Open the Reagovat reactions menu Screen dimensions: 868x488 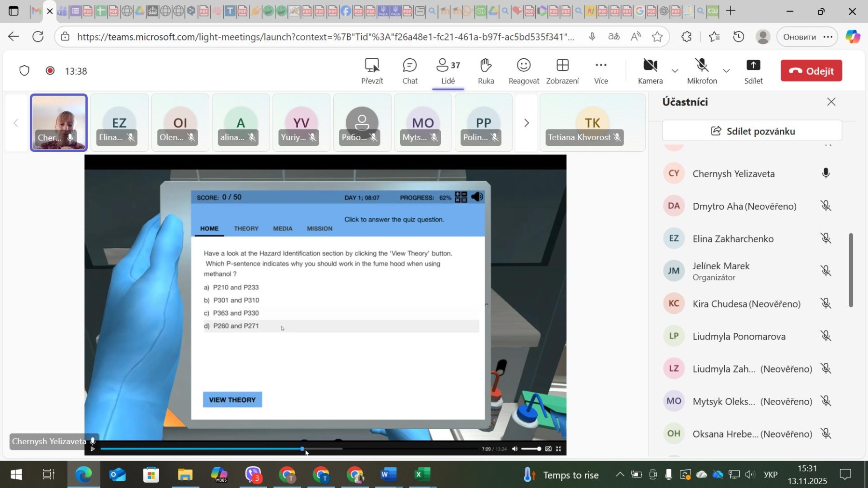(523, 71)
